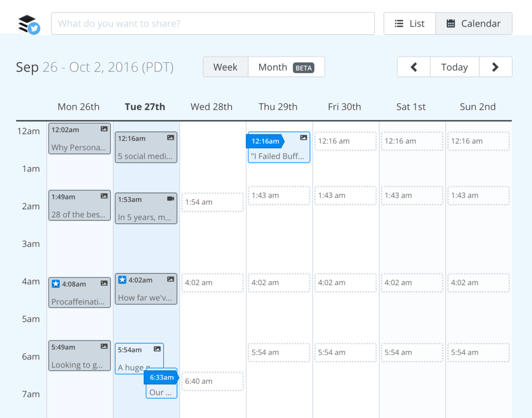This screenshot has height=418, width=532.
Task: Click the Buffer Twitter profile icon
Action: click(29, 24)
